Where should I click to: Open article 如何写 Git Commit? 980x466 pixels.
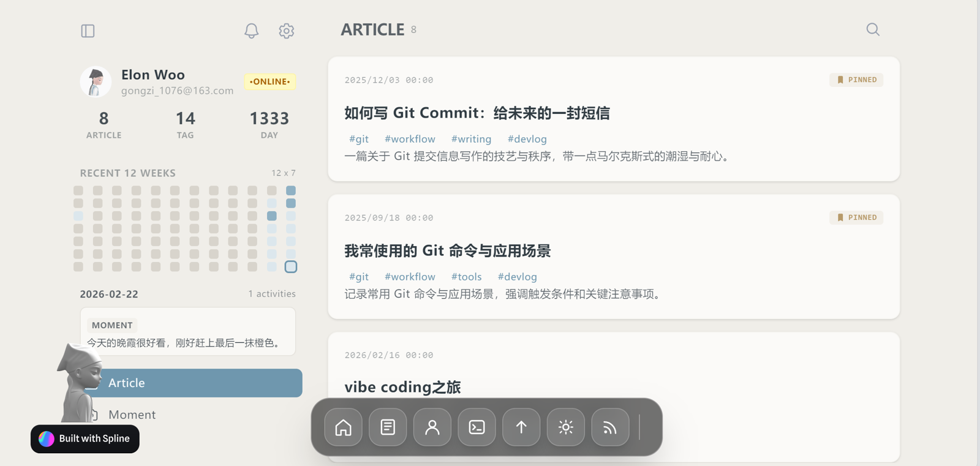pyautogui.click(x=477, y=113)
